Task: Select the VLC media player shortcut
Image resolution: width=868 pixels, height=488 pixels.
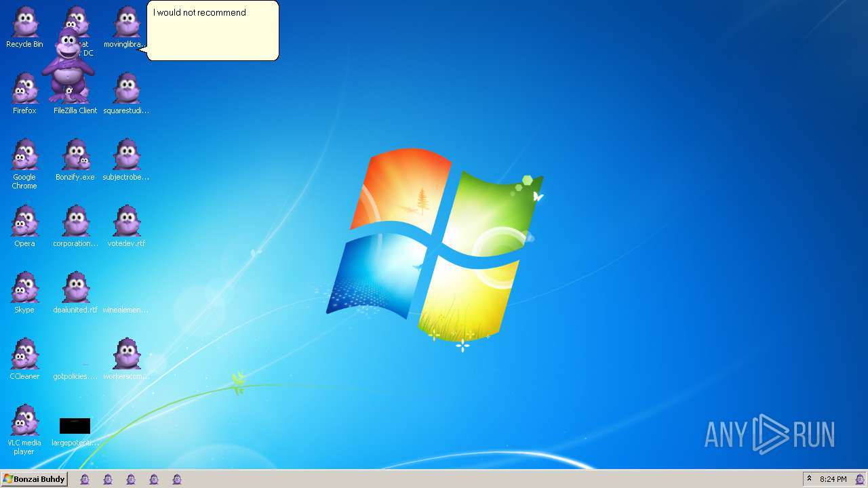Action: click(x=24, y=430)
